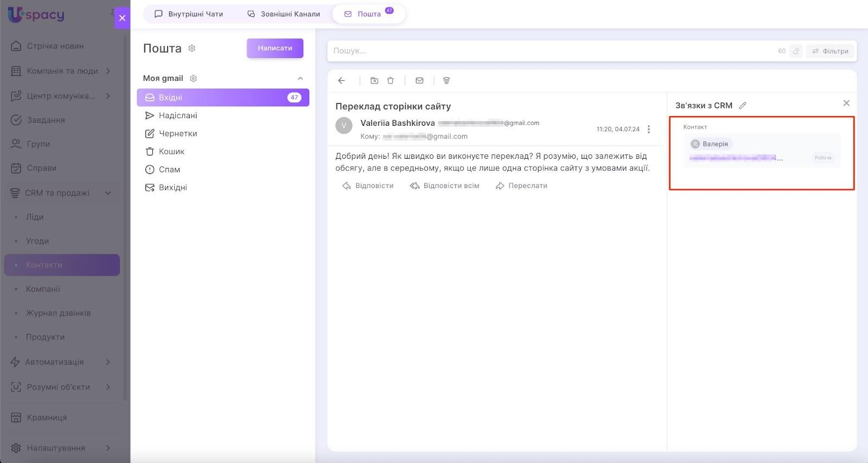
Task: Click sender name Valeriia Bashkirova
Action: tap(398, 123)
